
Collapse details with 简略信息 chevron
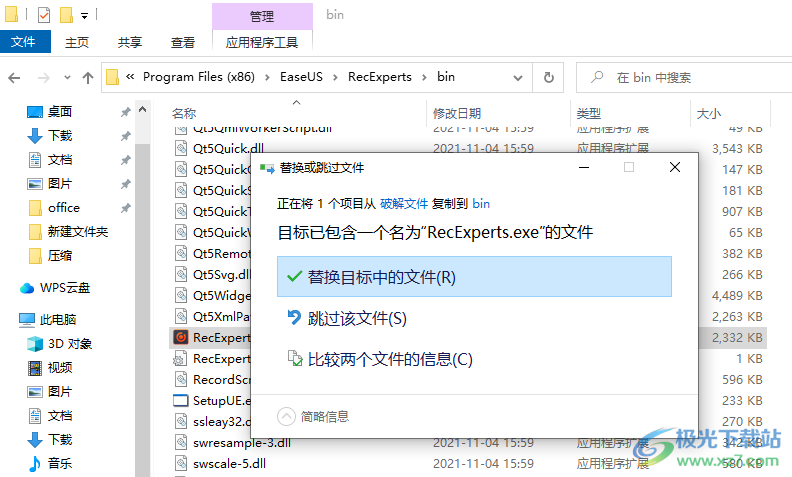coord(286,416)
